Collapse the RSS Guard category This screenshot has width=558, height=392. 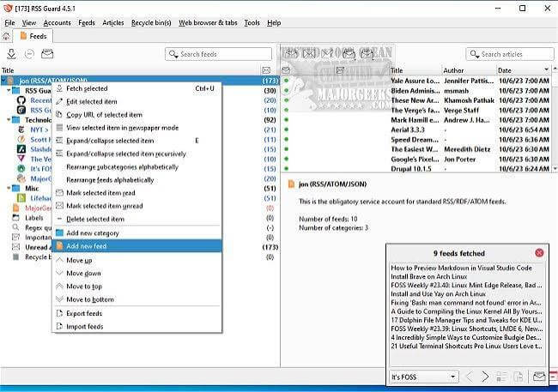[x=9, y=91]
